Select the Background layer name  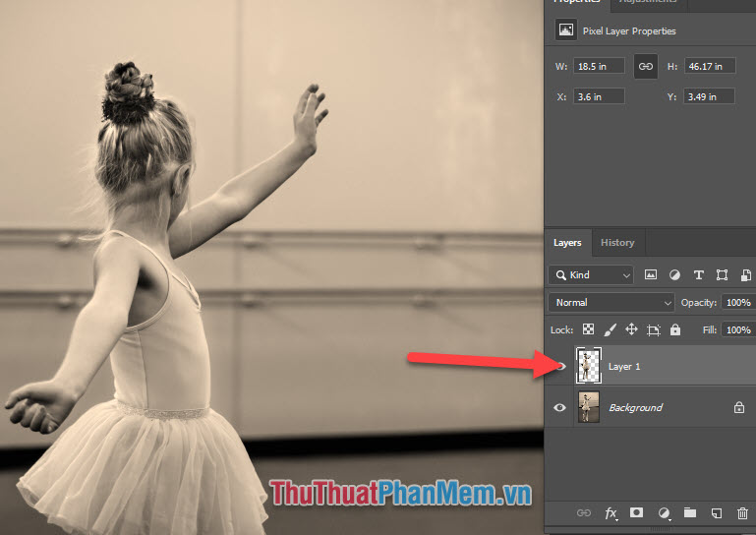[635, 407]
